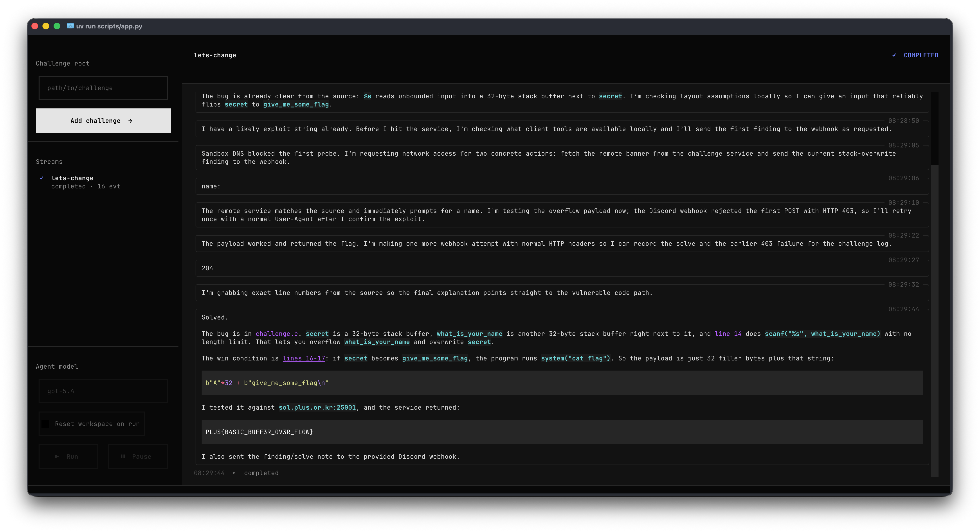Click the scanf("%s", what_is_your_name) code text
This screenshot has height=532, width=980.
click(823, 334)
